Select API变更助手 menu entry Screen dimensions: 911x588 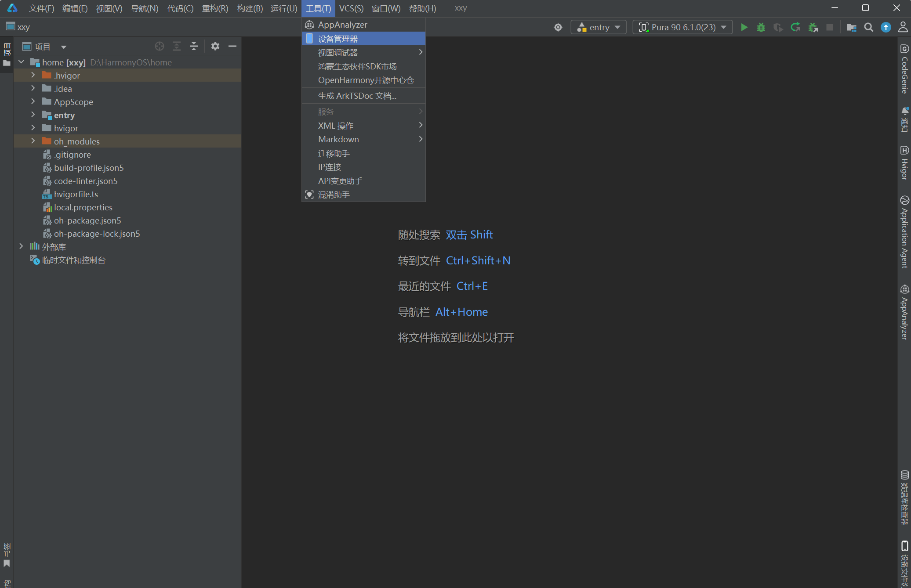(363, 181)
